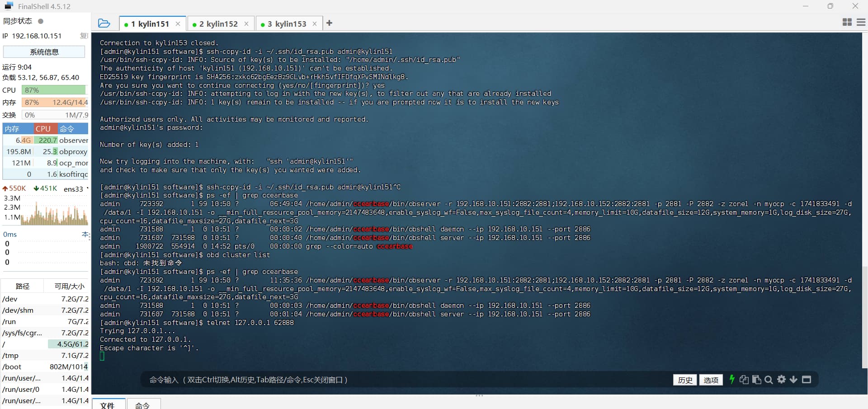Image resolution: width=868 pixels, height=409 pixels.
Task: Click the 0ms latency label
Action: pos(10,234)
